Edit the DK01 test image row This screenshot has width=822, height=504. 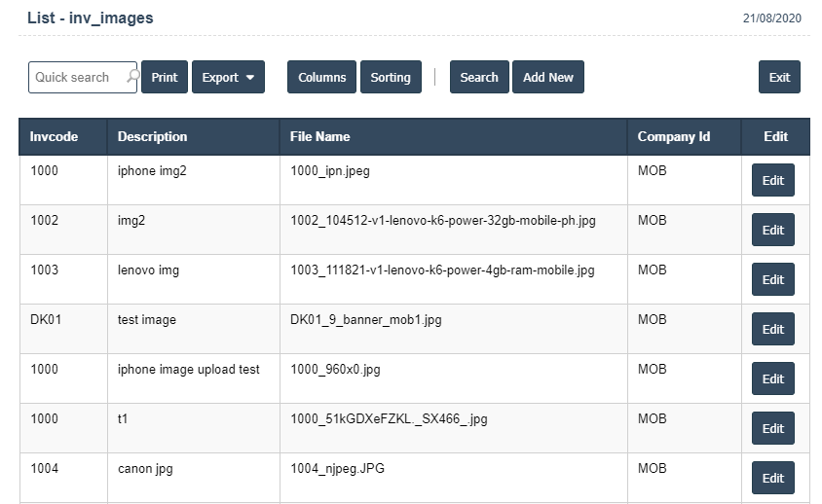point(772,329)
